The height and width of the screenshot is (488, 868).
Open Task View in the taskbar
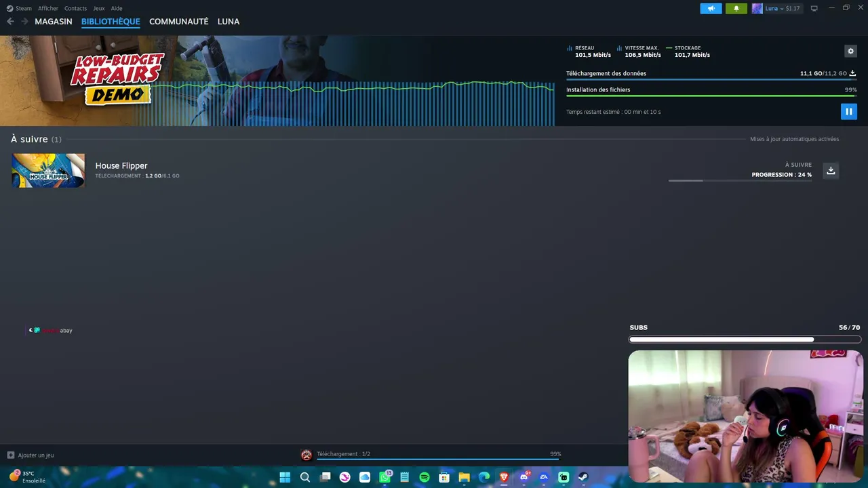tap(325, 477)
